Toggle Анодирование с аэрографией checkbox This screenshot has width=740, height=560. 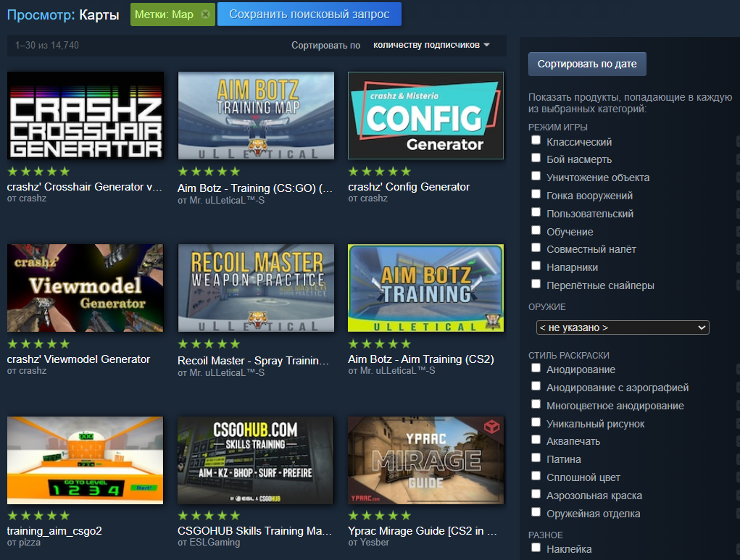(536, 386)
